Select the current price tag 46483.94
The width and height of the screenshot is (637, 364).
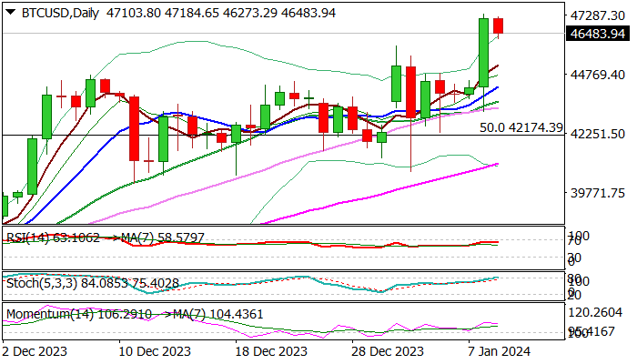pos(597,34)
